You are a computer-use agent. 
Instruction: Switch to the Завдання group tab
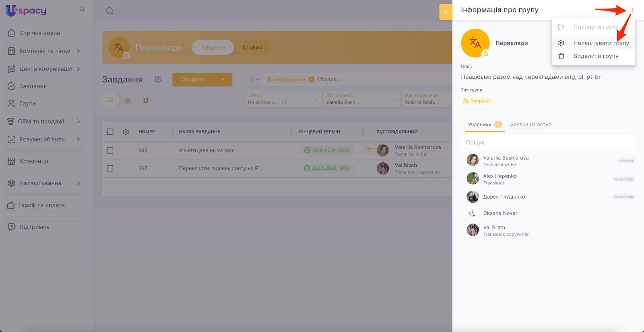213,47
